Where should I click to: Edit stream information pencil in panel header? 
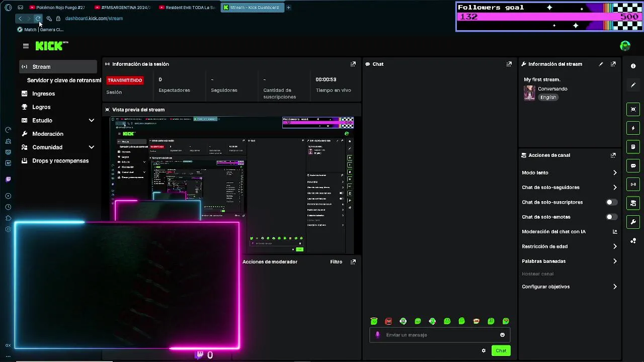pyautogui.click(x=601, y=64)
